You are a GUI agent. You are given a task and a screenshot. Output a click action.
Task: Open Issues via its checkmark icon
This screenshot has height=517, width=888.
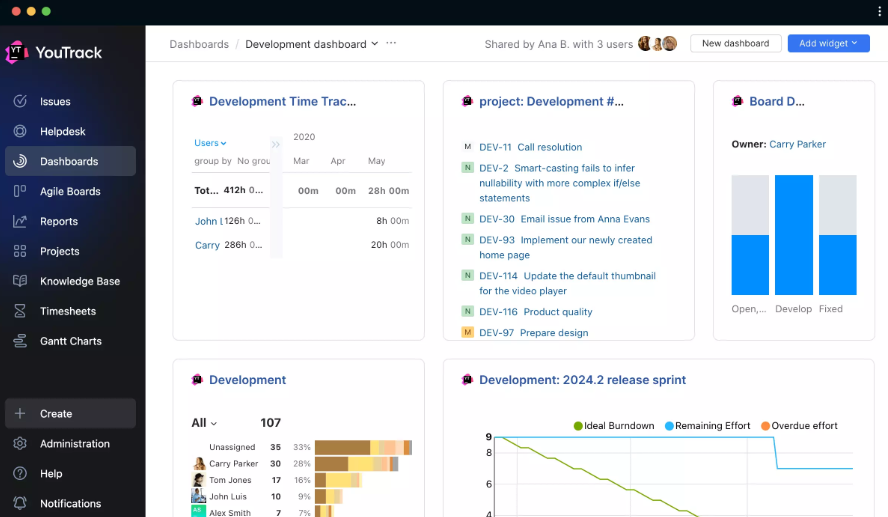(20, 101)
